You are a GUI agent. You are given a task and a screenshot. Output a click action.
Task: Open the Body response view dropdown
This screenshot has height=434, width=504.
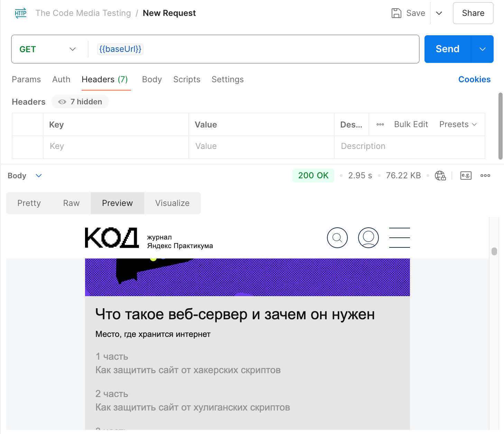point(38,176)
